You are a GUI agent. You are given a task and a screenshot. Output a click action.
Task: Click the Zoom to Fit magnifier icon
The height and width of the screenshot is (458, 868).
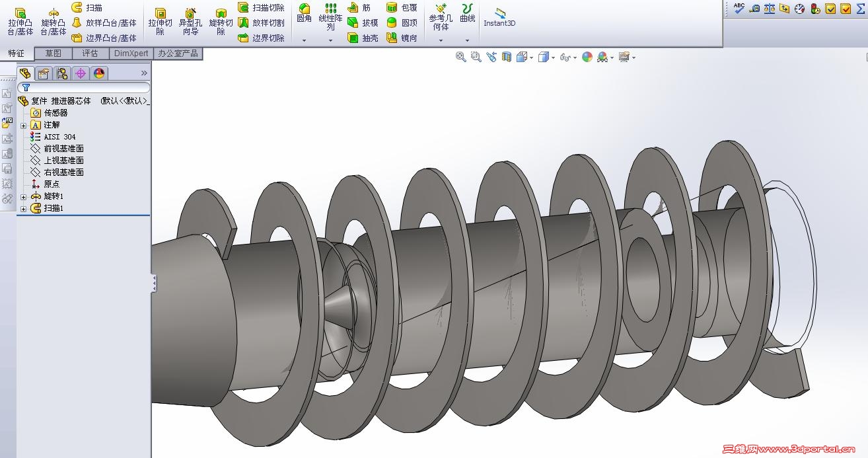coord(461,57)
